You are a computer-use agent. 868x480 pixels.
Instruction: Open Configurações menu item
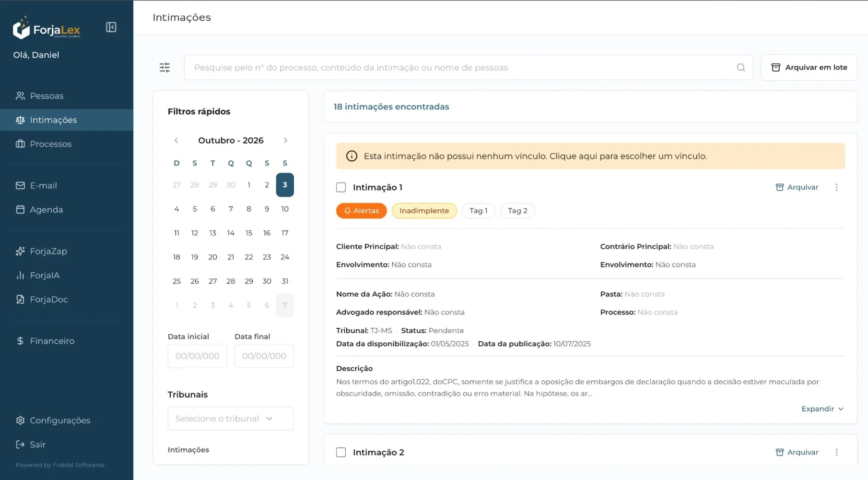pos(67,420)
